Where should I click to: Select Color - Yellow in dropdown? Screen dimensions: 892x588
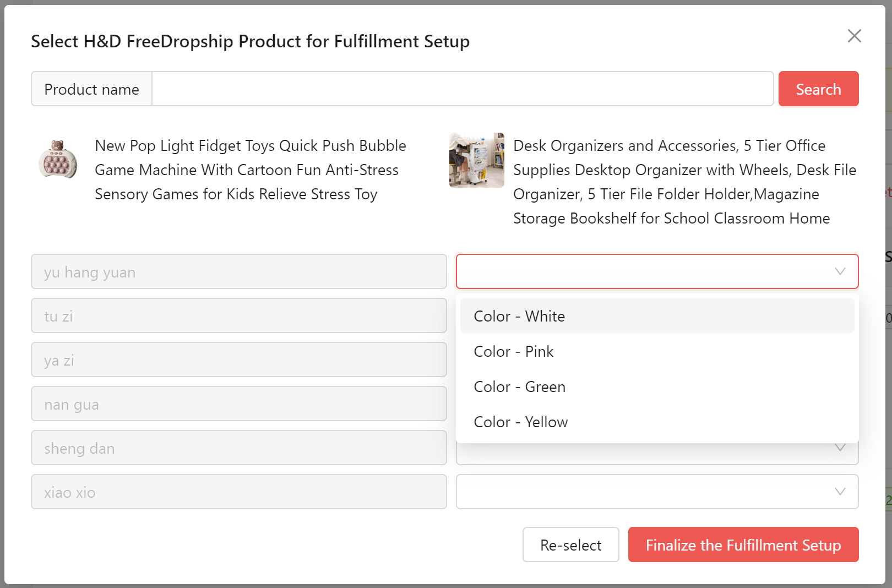point(657,422)
